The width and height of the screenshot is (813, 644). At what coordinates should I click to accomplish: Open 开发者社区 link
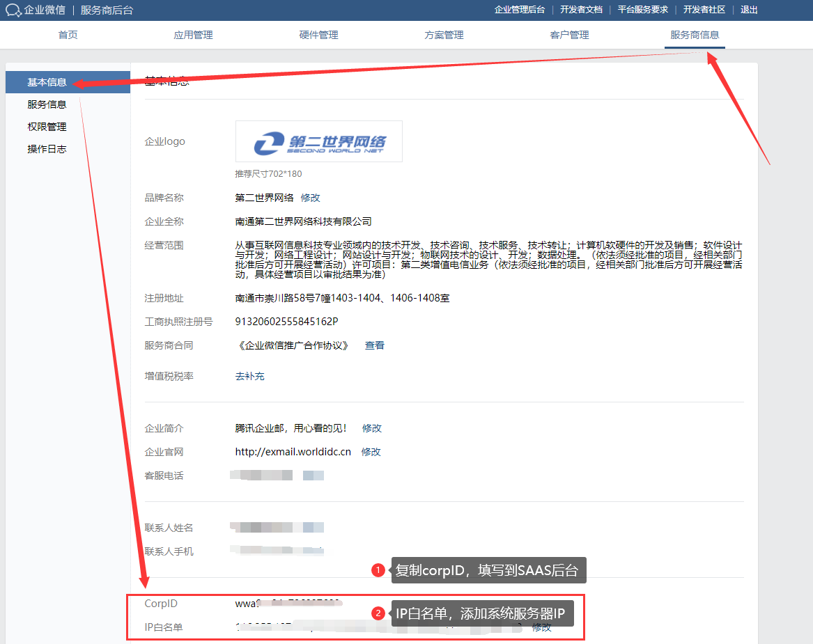704,10
